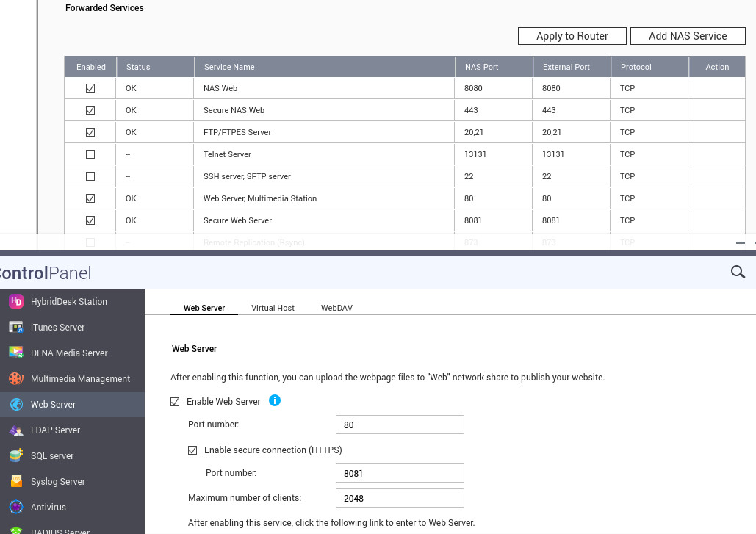Click the HTTPS port number field showing 8081
This screenshot has height=534, width=756.
click(399, 473)
